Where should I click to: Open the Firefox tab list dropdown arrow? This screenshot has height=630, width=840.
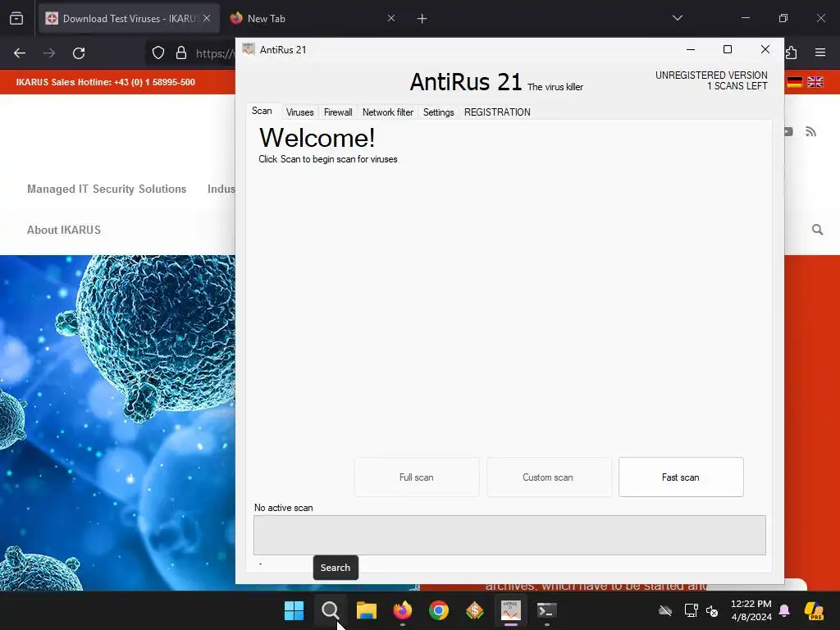pyautogui.click(x=677, y=18)
